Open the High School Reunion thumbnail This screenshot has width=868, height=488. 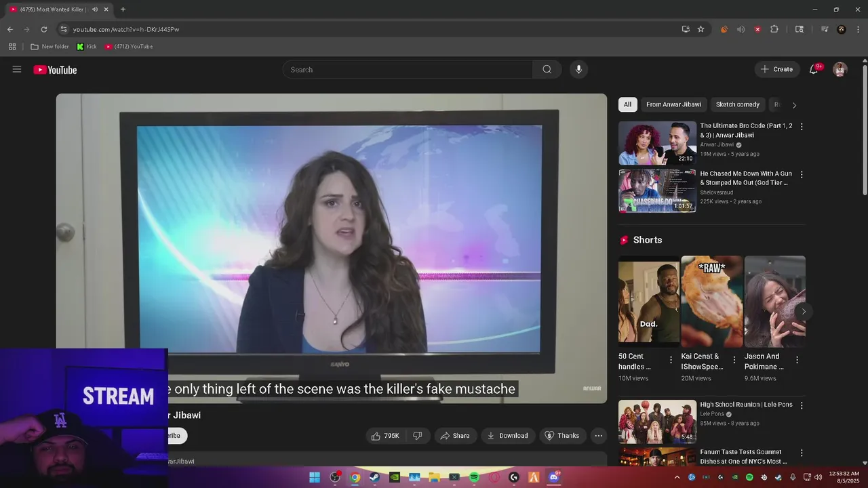(657, 422)
